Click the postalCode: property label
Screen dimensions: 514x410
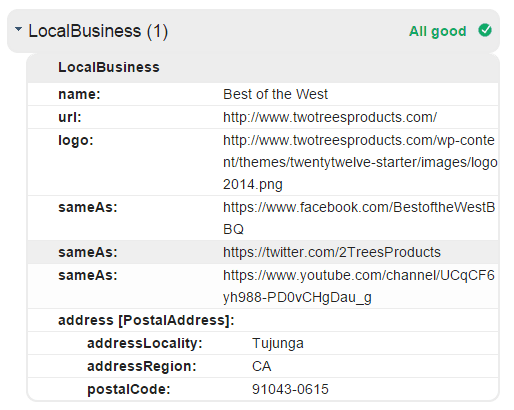point(129,389)
